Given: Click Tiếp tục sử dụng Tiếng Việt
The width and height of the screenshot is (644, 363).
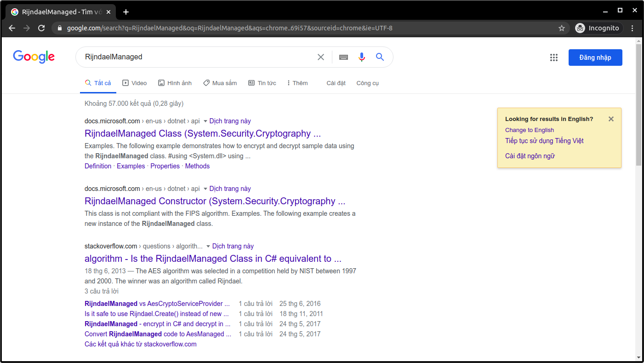Looking at the screenshot, I should [544, 141].
